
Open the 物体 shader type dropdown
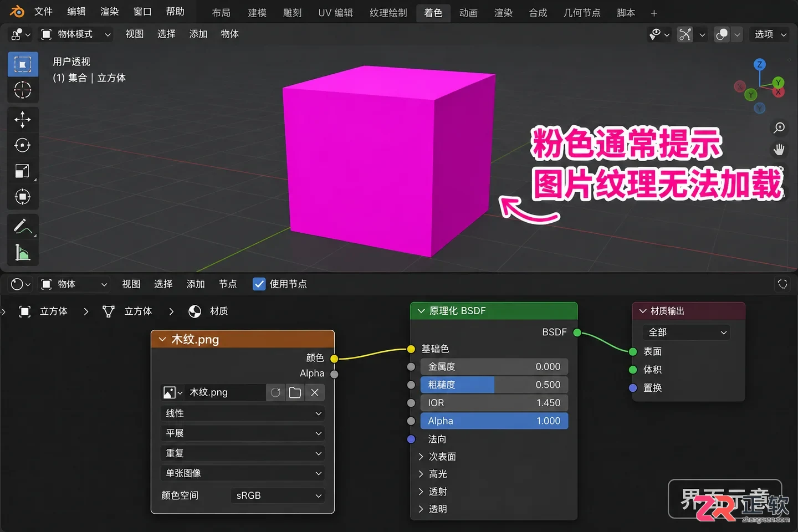(74, 284)
